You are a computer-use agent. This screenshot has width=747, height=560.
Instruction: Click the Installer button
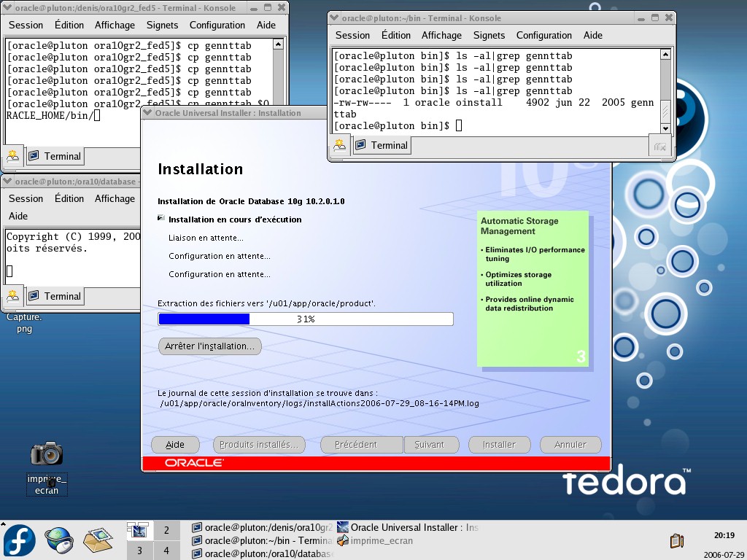[x=499, y=444]
